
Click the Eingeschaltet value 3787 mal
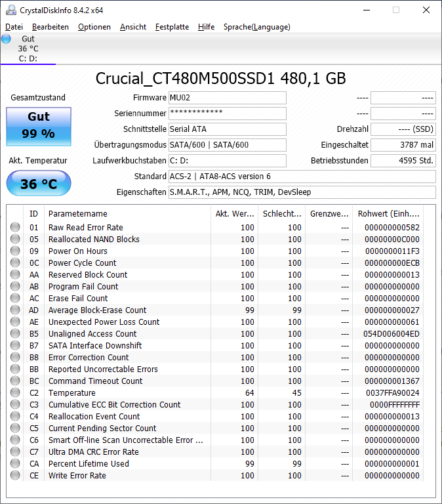403,145
